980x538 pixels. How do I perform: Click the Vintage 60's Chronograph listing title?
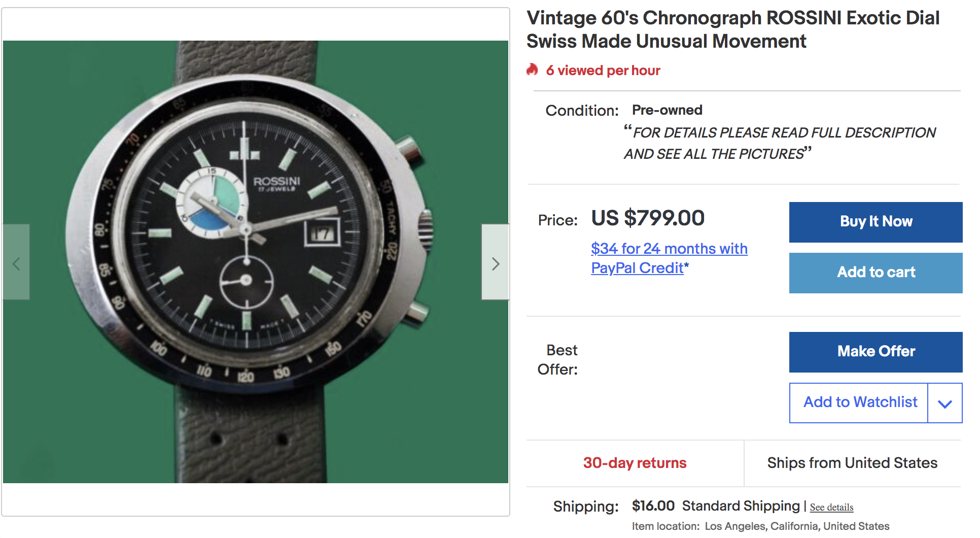click(732, 29)
